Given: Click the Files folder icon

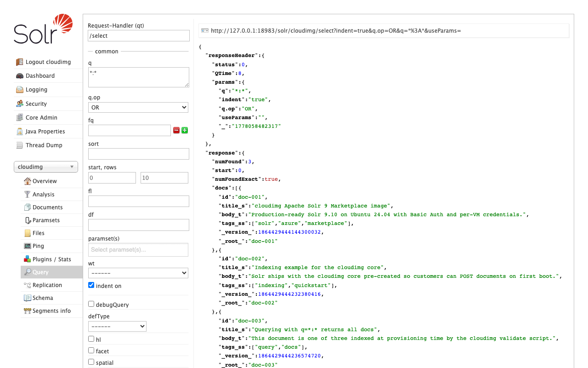Looking at the screenshot, I should click(x=28, y=233).
